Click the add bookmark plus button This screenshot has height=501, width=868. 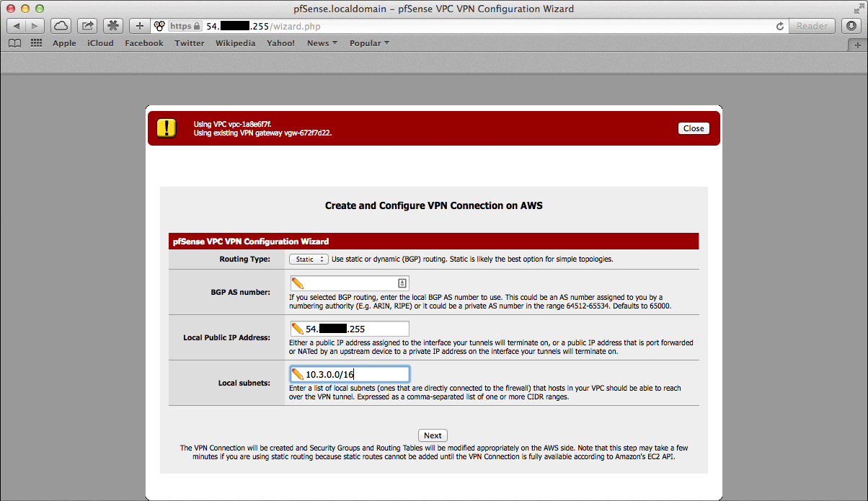tap(140, 26)
